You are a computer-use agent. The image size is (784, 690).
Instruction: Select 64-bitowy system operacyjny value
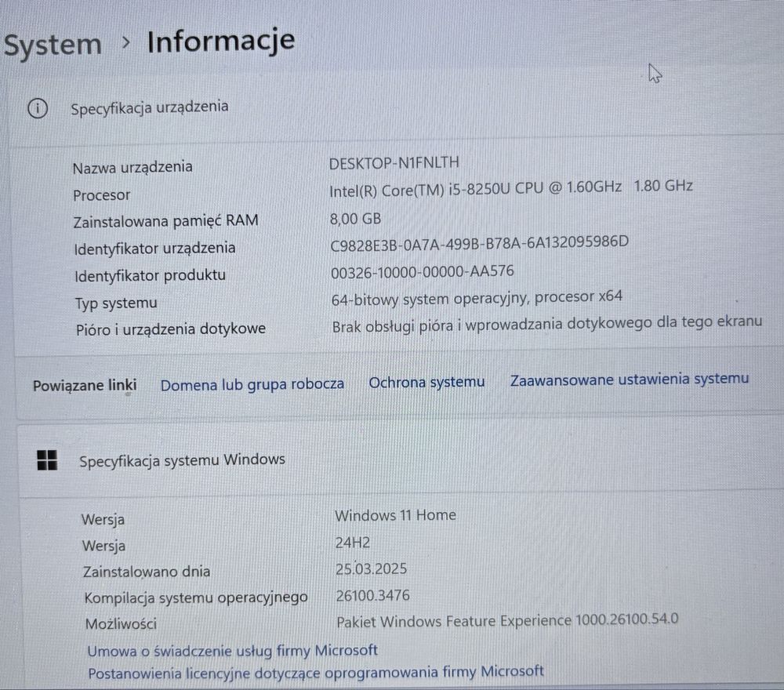click(x=477, y=299)
